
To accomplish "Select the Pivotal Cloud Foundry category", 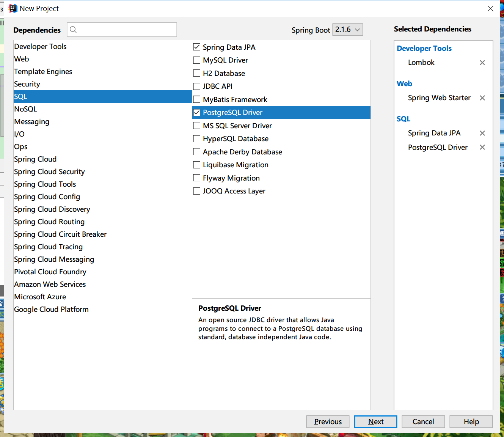I will click(x=102, y=272).
